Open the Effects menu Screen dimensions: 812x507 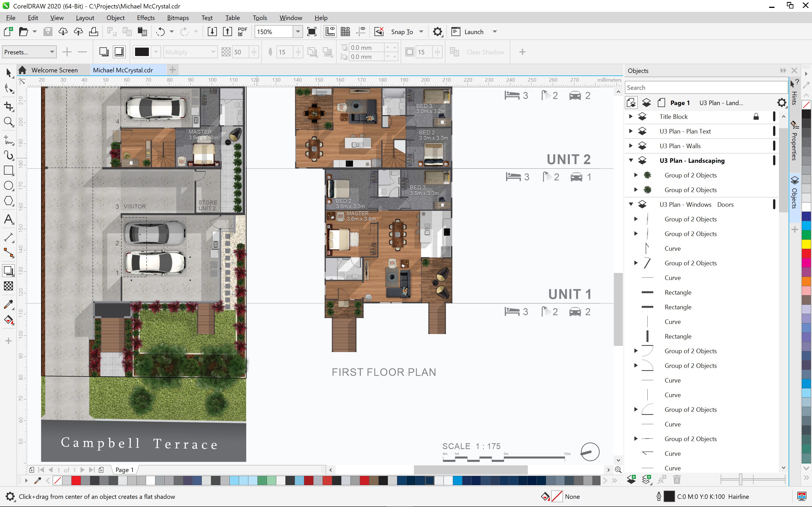point(145,17)
